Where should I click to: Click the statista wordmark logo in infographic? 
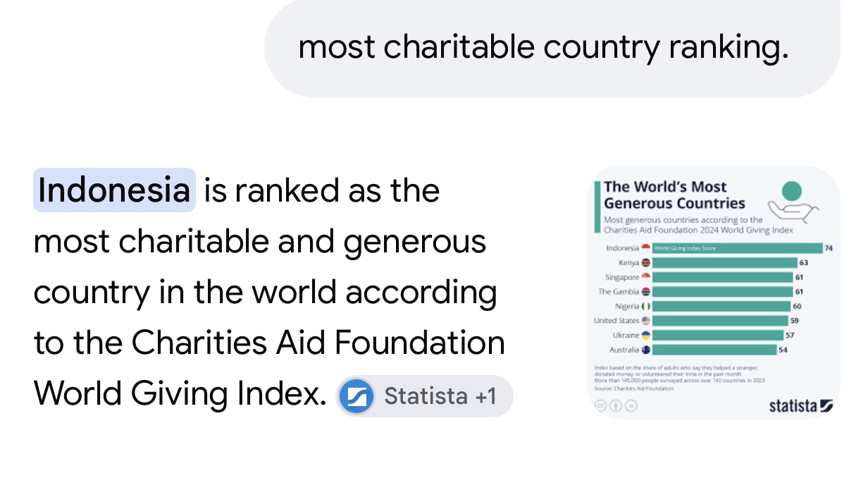click(800, 405)
